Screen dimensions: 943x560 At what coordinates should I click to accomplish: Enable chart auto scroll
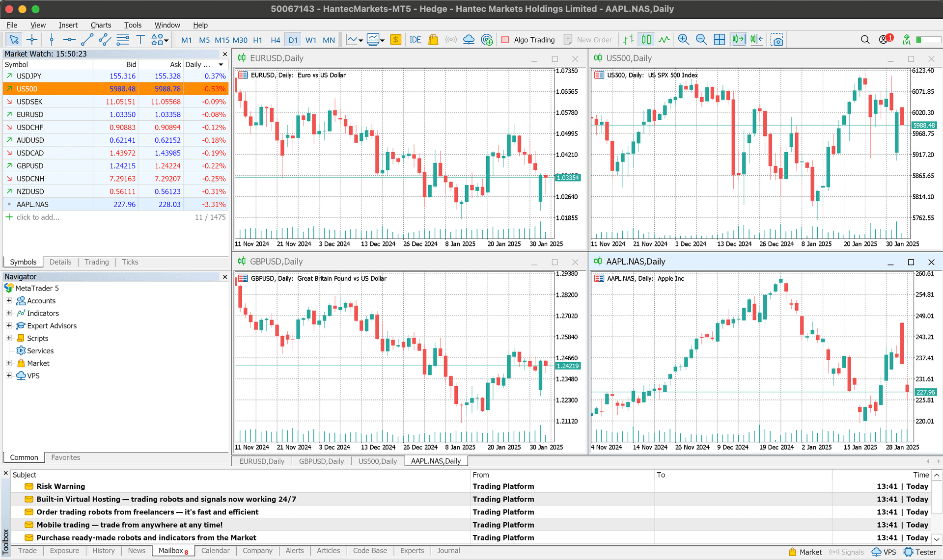coord(738,39)
